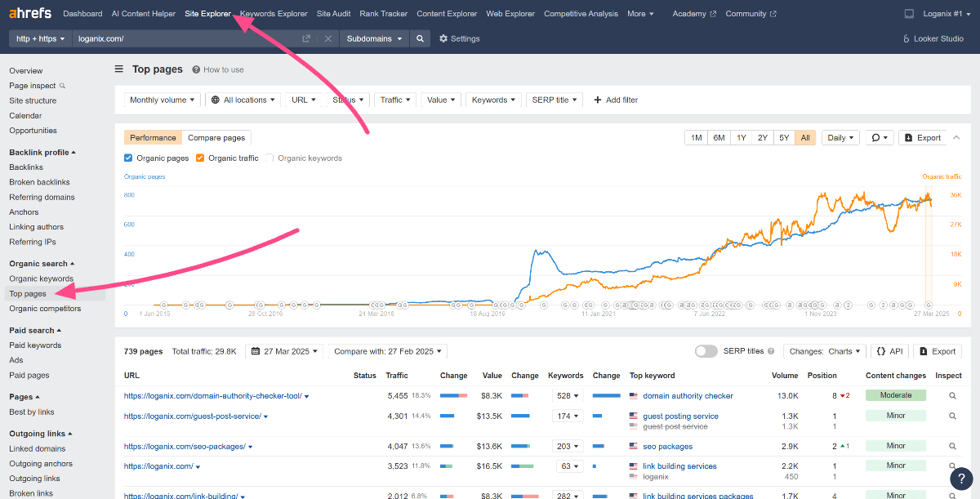Select 2Y time range
The height and width of the screenshot is (499, 980).
[x=762, y=137]
